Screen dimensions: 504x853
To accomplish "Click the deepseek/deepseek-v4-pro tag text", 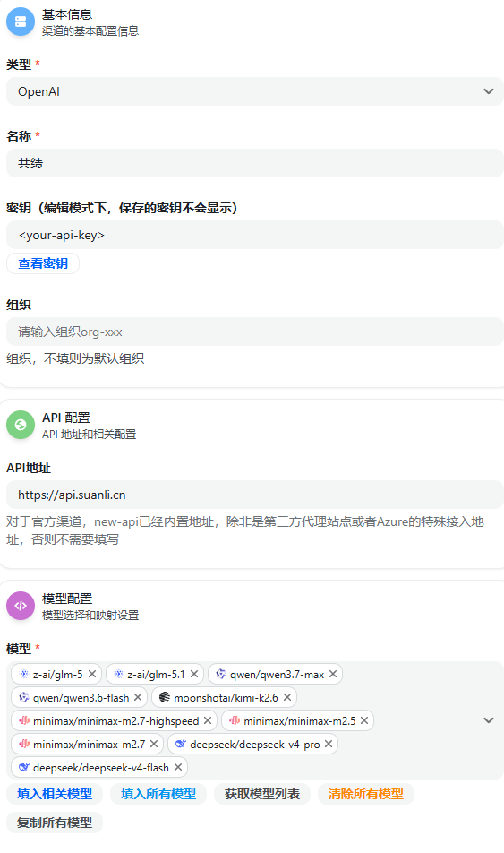I will (x=255, y=745).
